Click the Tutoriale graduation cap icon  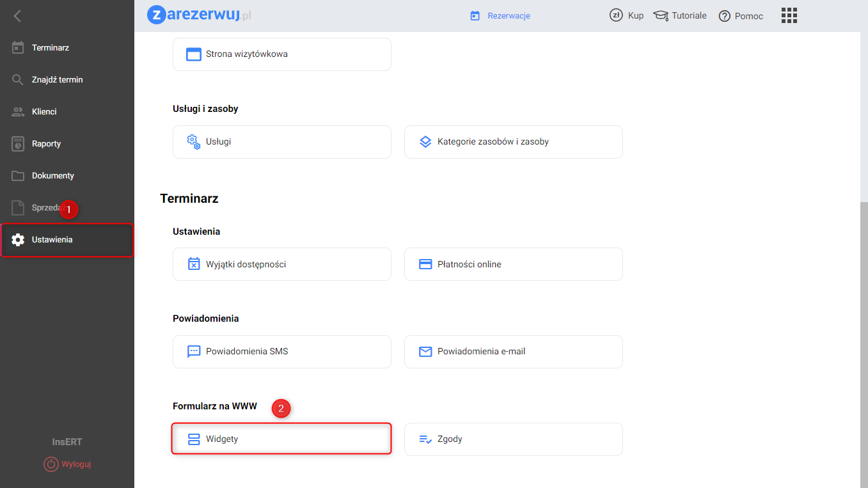[661, 15]
